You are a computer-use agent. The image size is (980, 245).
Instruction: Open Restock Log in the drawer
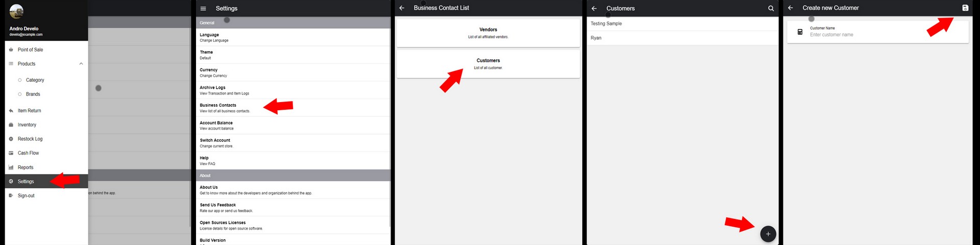[x=46, y=139]
